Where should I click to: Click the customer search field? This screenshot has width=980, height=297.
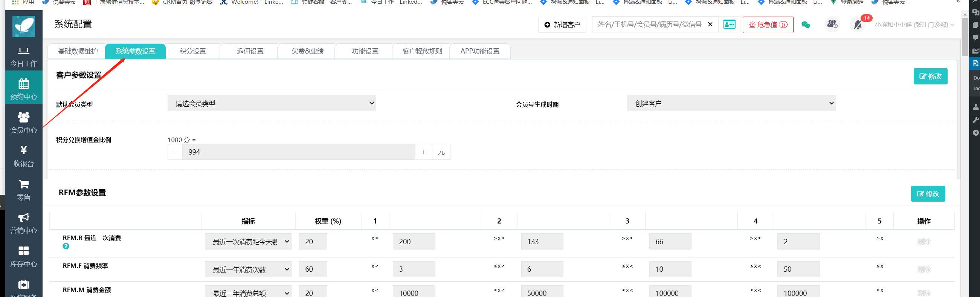650,24
